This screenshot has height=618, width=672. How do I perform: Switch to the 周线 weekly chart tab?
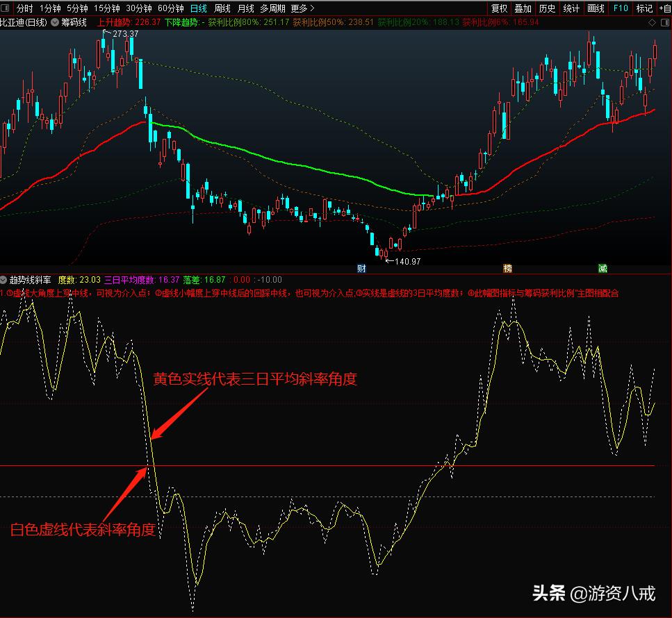(221, 8)
